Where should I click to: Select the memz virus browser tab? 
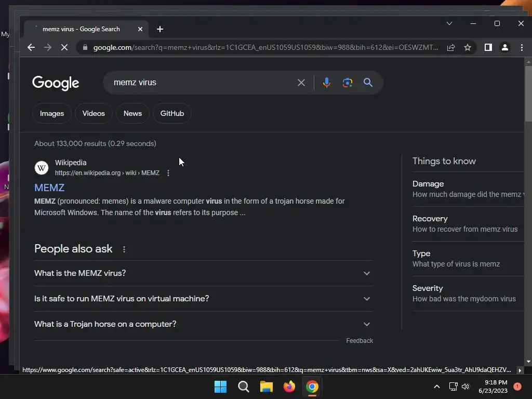86,29
